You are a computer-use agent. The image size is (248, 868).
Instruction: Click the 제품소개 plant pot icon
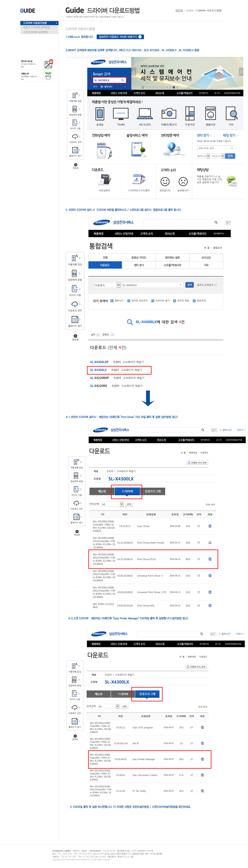point(48,75)
